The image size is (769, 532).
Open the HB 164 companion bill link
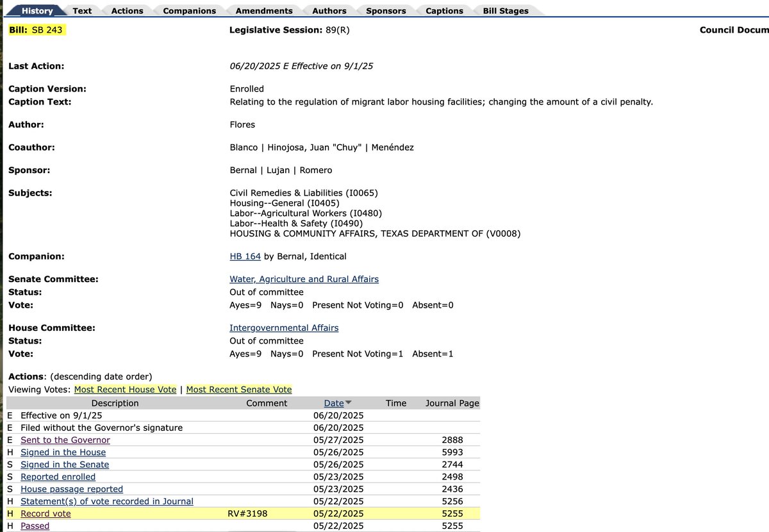[245, 256]
